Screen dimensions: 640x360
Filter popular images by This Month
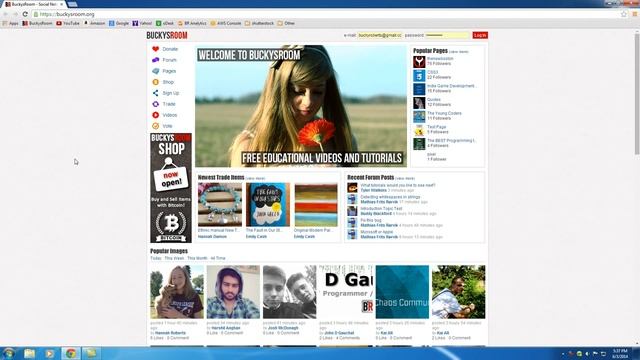click(x=197, y=258)
